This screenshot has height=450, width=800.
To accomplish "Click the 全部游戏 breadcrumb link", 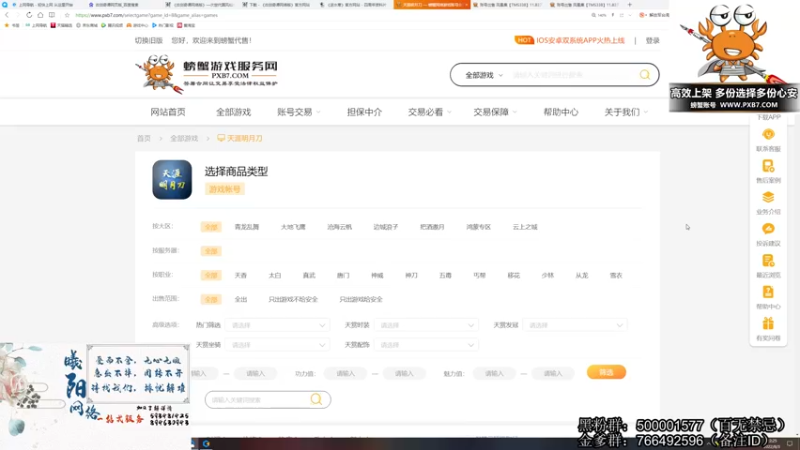I will (x=184, y=138).
